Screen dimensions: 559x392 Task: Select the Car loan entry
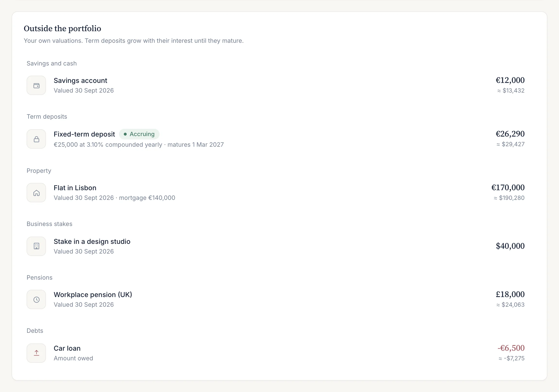tap(67, 348)
